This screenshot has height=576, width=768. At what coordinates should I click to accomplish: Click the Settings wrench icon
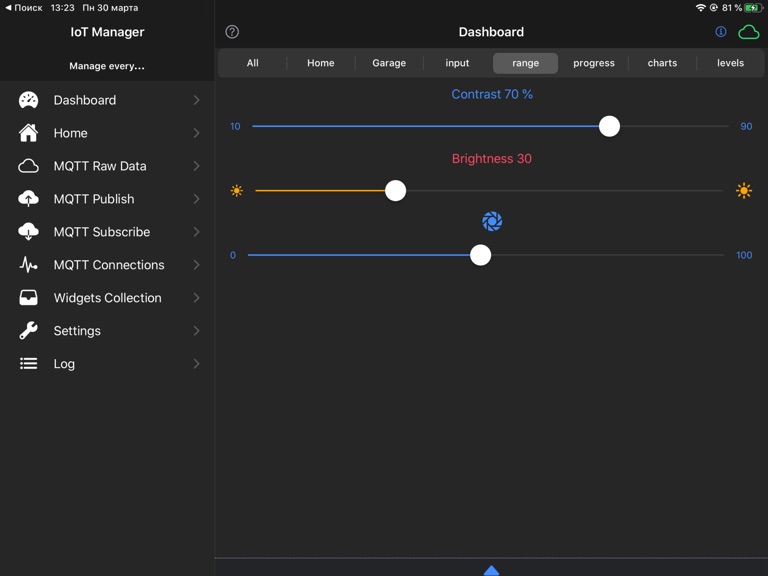tap(28, 331)
